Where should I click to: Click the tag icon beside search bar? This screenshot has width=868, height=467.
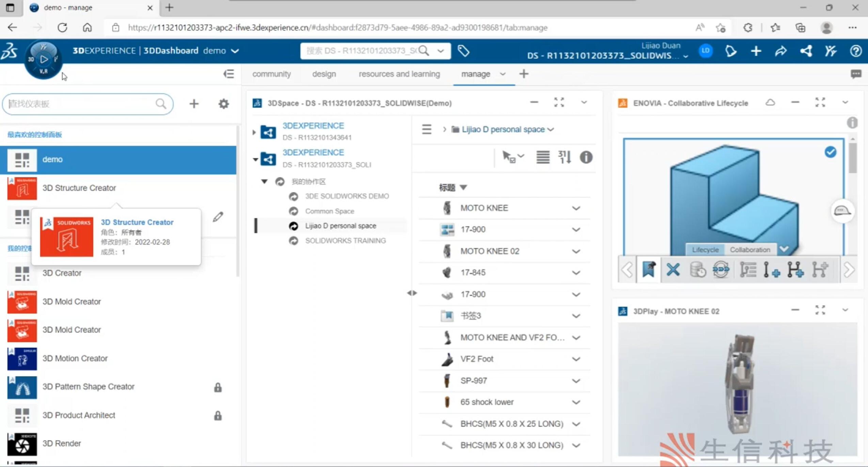coord(463,51)
